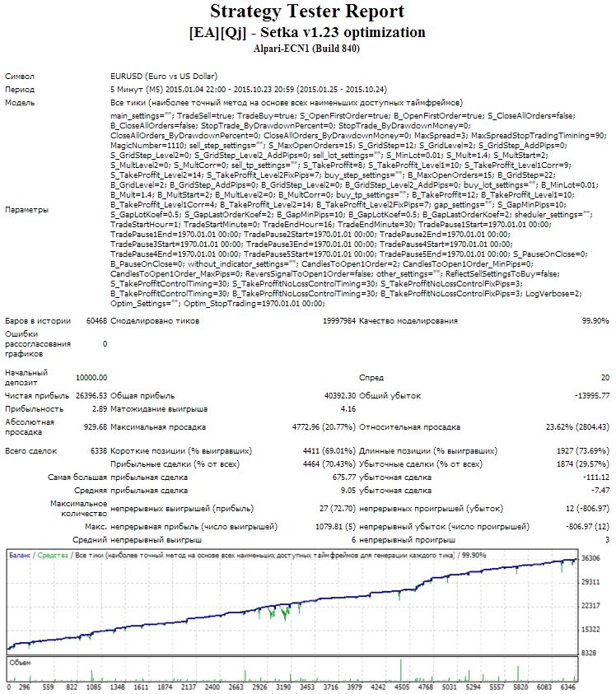Select consecutive wins '27 (72.70)' value
The height and width of the screenshot is (694, 616).
tap(338, 509)
